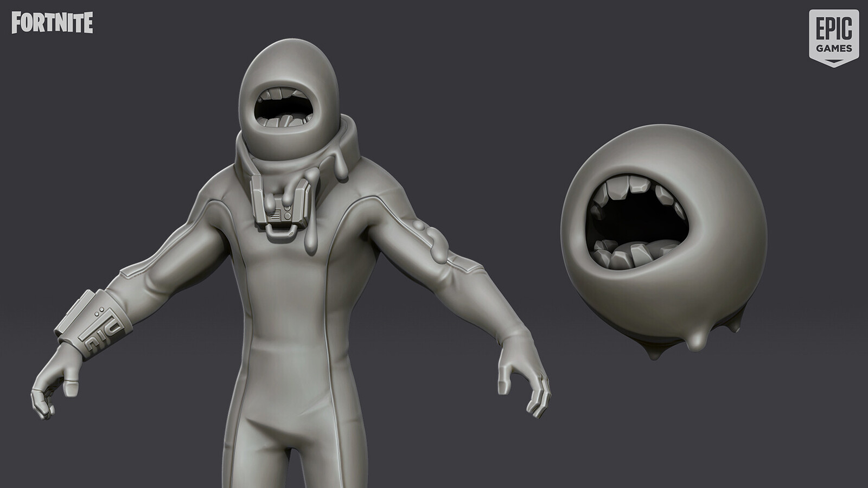Select the full-body hazmat character sculpt
This screenshot has width=868, height=488.
point(291,264)
